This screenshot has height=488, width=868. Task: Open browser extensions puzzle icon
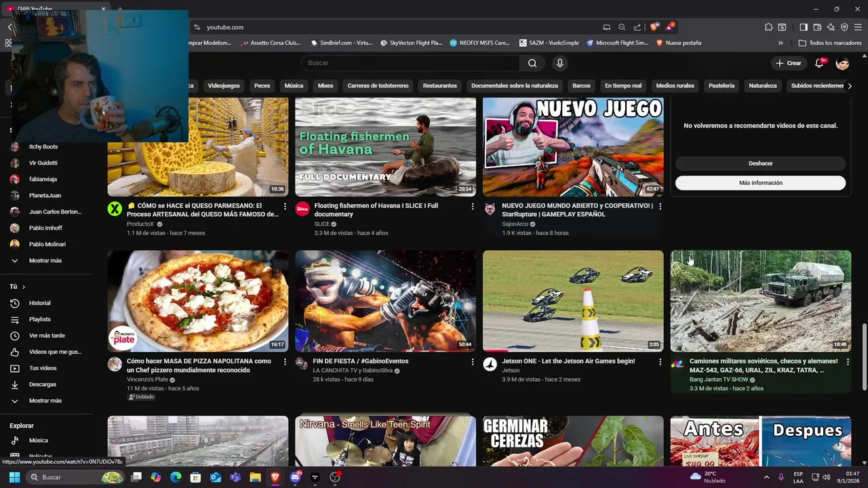coord(768,27)
